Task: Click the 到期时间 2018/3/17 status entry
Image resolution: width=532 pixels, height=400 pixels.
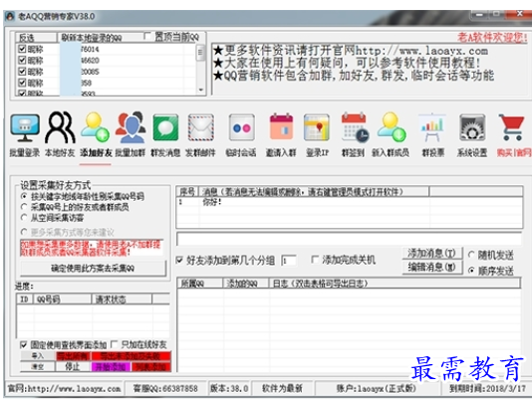Action: (487, 388)
